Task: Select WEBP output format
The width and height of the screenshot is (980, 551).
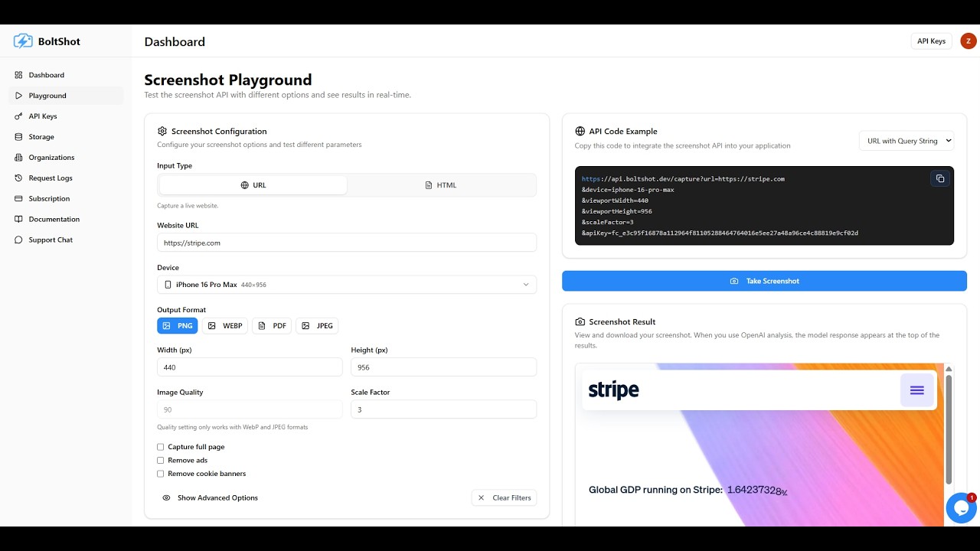Action: 225,326
